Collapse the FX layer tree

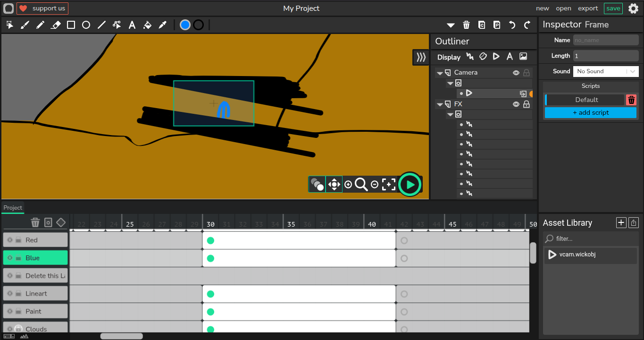pyautogui.click(x=440, y=105)
